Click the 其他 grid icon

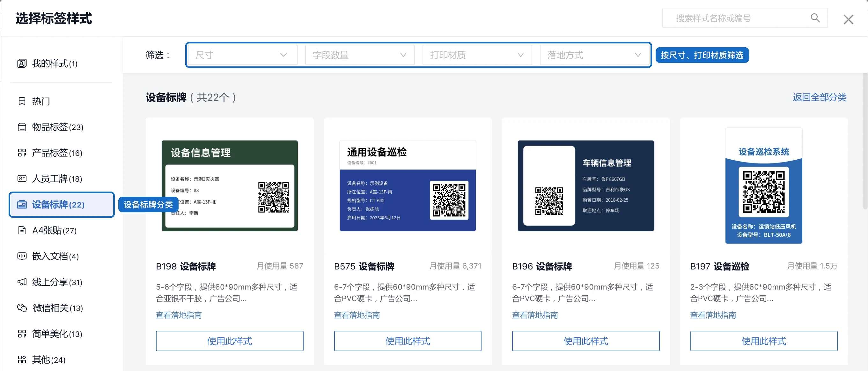pyautogui.click(x=22, y=360)
